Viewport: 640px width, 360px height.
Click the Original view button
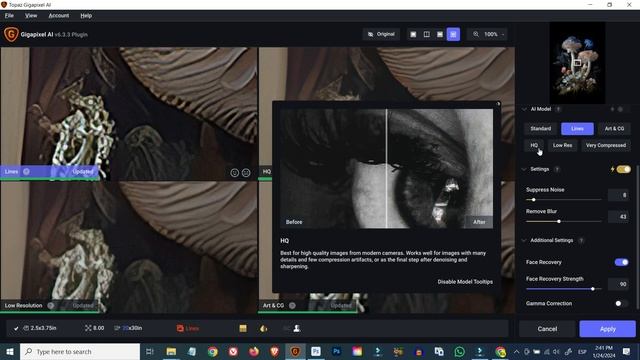click(x=381, y=34)
